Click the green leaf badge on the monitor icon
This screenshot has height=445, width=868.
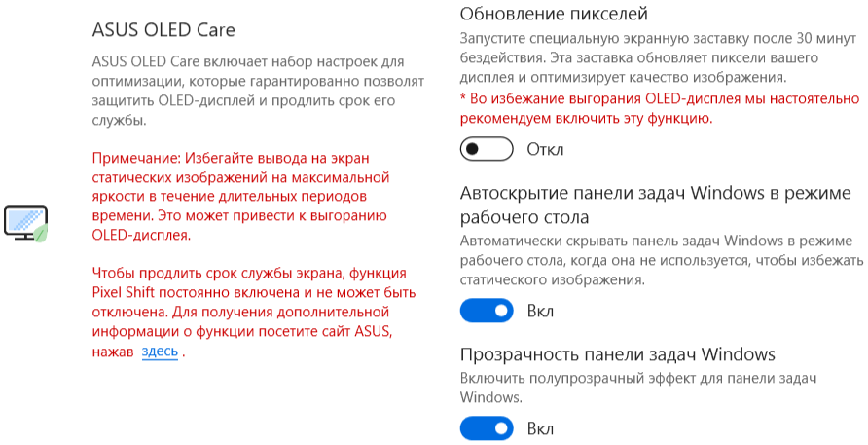40,234
